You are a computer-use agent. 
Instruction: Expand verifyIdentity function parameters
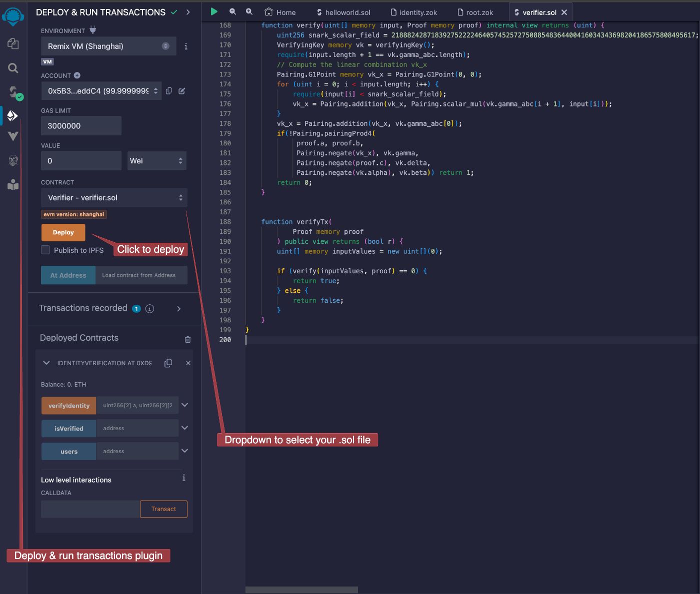click(x=184, y=405)
